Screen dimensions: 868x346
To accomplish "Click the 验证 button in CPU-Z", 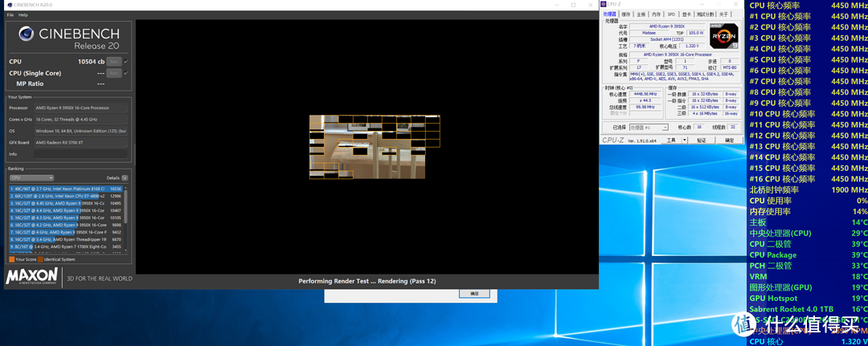I will pos(702,140).
